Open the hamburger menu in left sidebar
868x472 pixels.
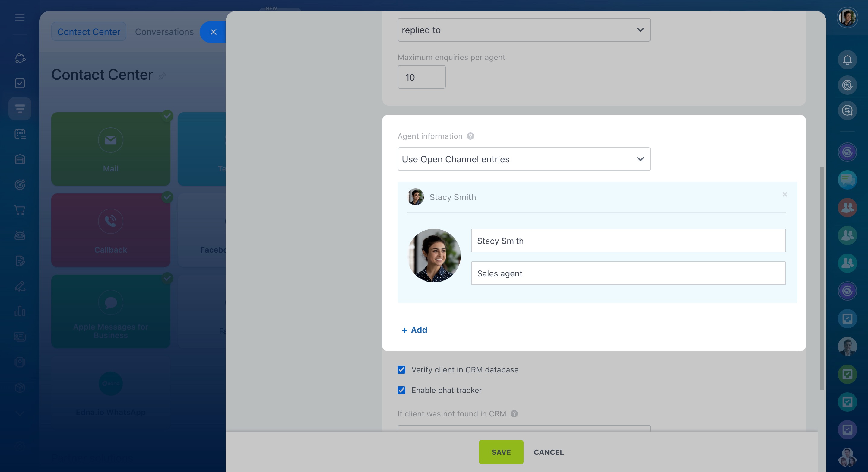coord(20,17)
